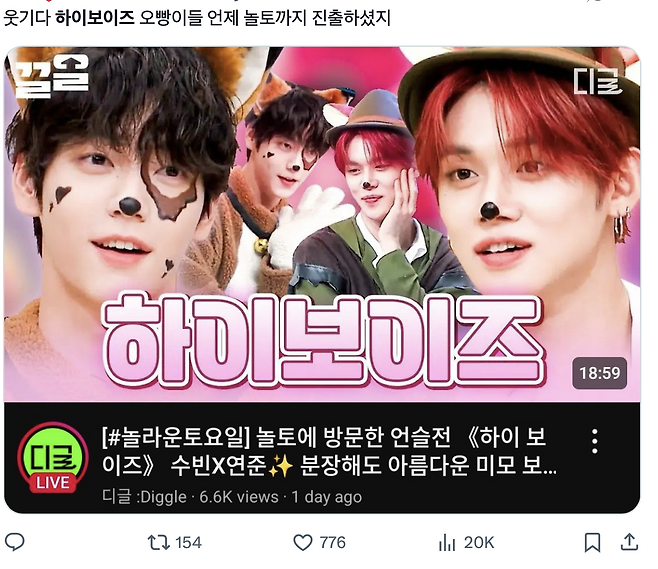Open the video's three-dot options menu
Screen dimensions: 658x569
pyautogui.click(x=594, y=441)
